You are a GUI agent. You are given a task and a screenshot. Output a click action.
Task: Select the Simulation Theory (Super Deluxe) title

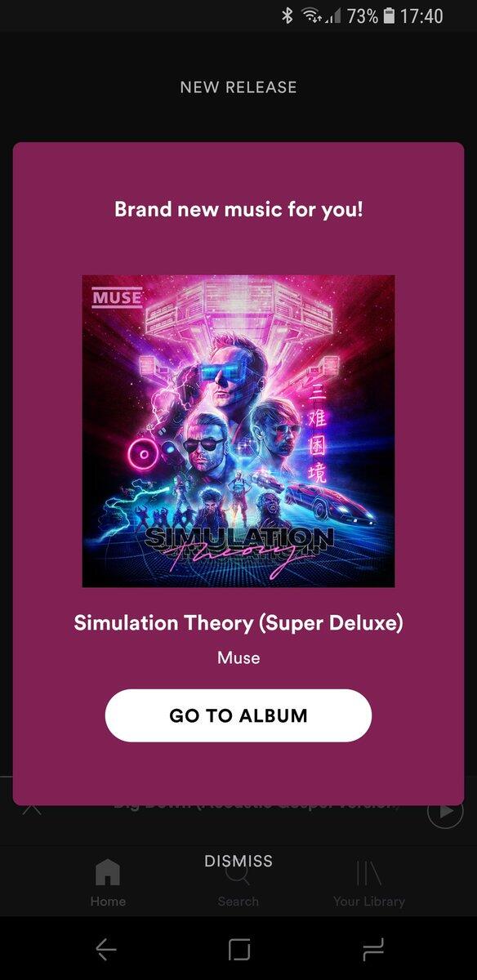point(238,623)
